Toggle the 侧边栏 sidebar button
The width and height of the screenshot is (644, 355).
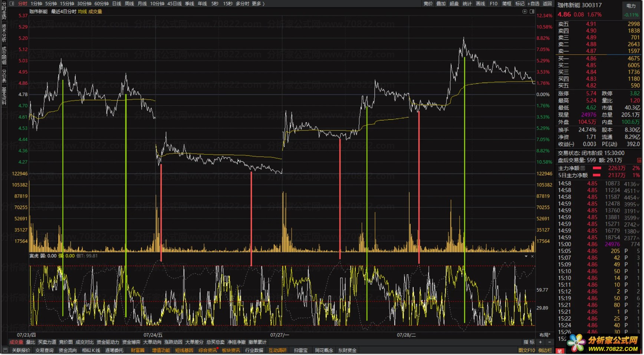[x=545, y=350]
